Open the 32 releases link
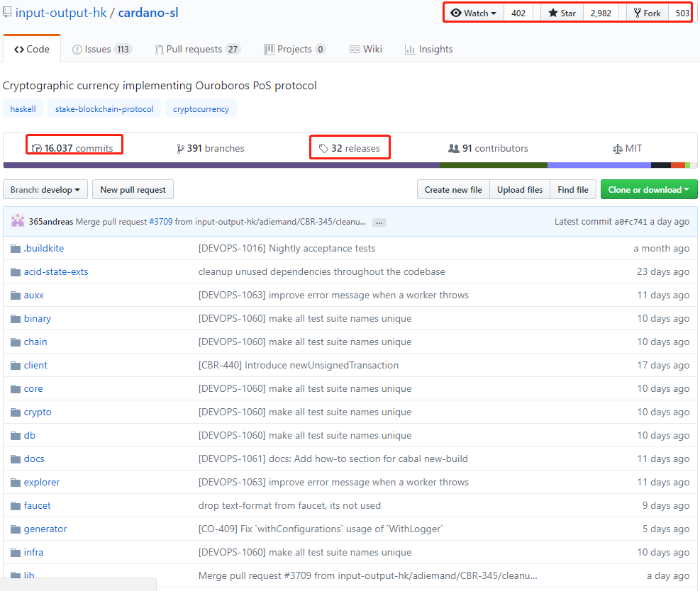 click(350, 149)
